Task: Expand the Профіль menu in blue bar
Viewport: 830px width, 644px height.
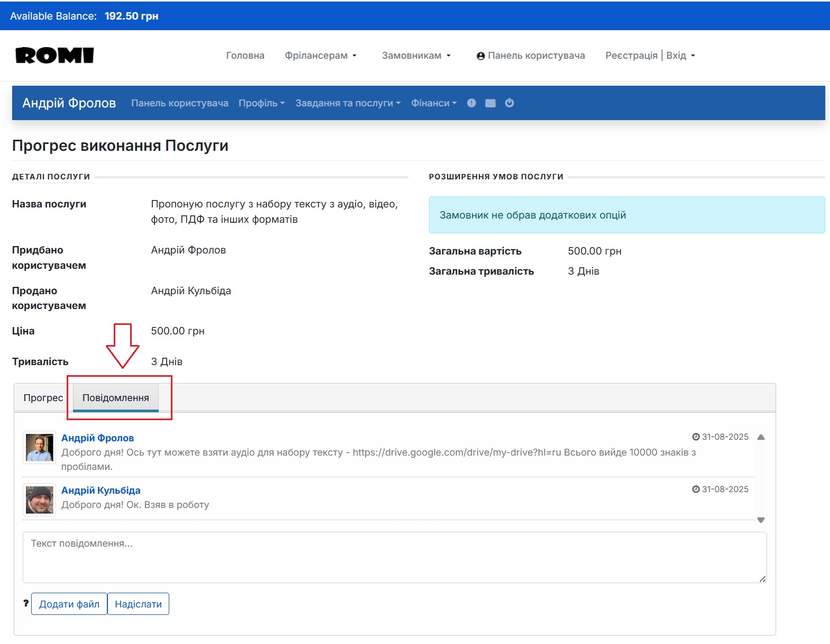Action: [x=261, y=103]
